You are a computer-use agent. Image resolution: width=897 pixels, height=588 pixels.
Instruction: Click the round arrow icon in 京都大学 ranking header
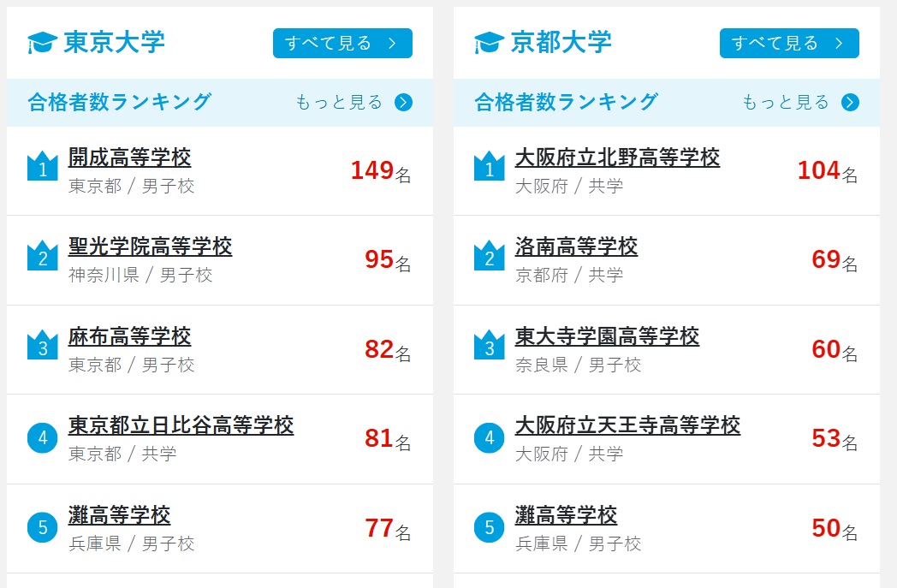click(850, 103)
